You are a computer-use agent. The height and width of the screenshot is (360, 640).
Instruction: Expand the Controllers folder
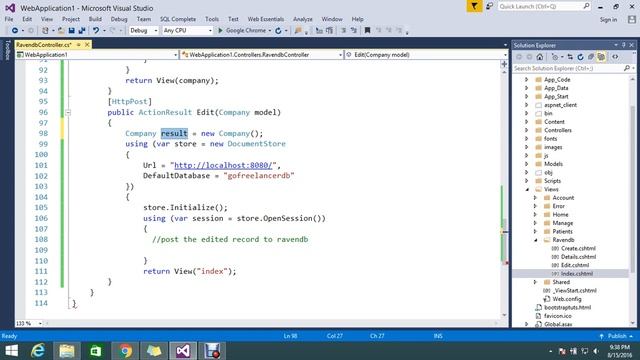pyautogui.click(x=527, y=130)
